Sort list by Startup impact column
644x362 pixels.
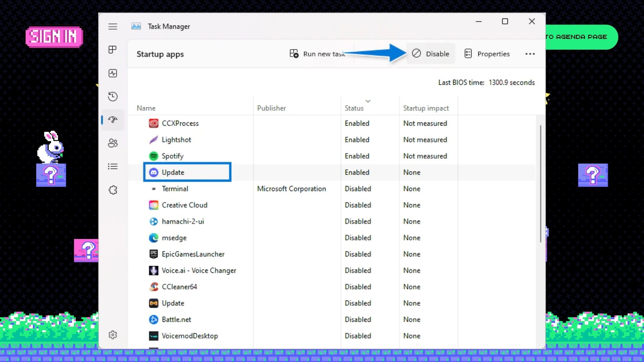tap(426, 108)
